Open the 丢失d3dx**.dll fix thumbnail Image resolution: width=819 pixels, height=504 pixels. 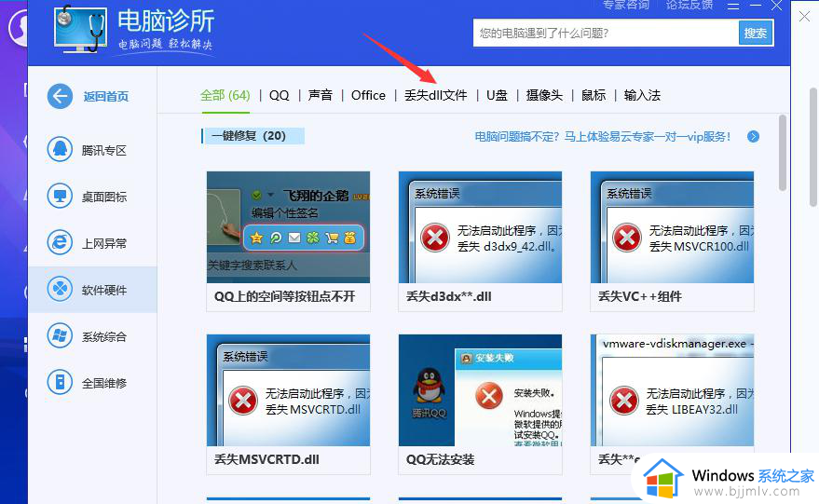tap(480, 227)
